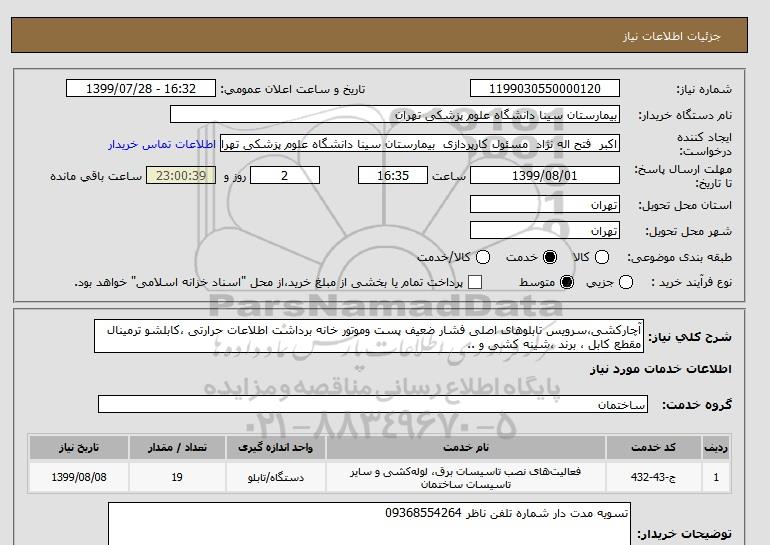
Task: Click the واحد اندازه گیری column header
Action: pos(275,448)
